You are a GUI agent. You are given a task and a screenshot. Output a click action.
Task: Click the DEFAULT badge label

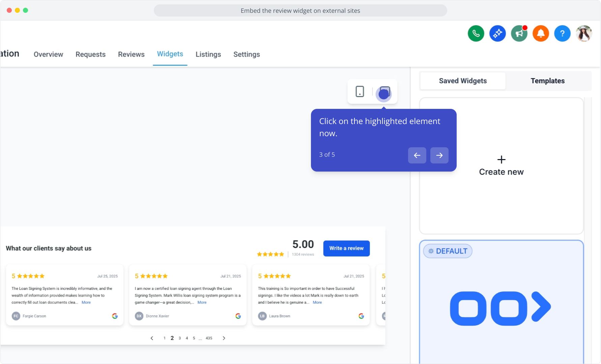coord(448,251)
